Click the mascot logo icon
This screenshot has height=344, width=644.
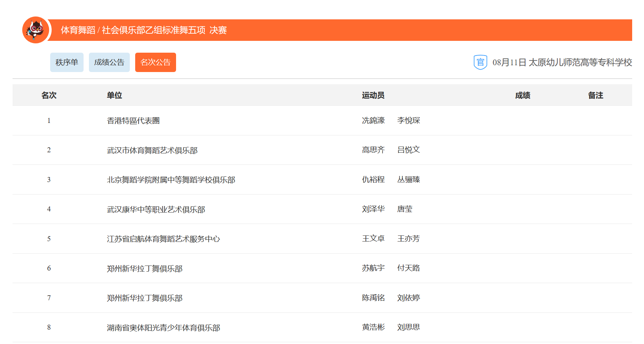pos(35,30)
